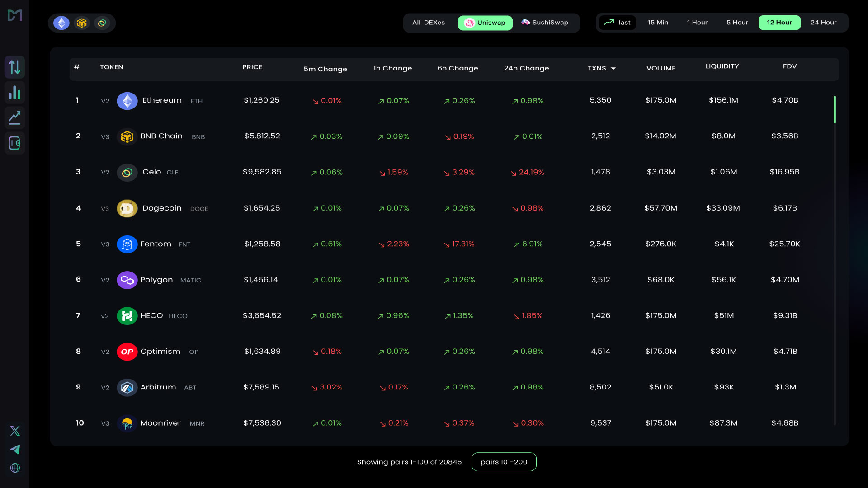Switch timeframe to 5 Hour
Viewport: 868px width, 488px height.
tap(737, 23)
